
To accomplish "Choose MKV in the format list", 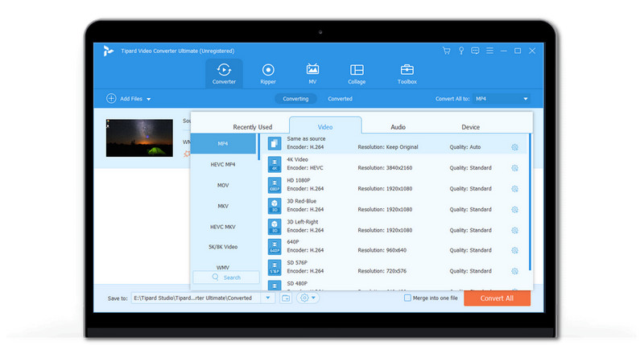I will (224, 206).
